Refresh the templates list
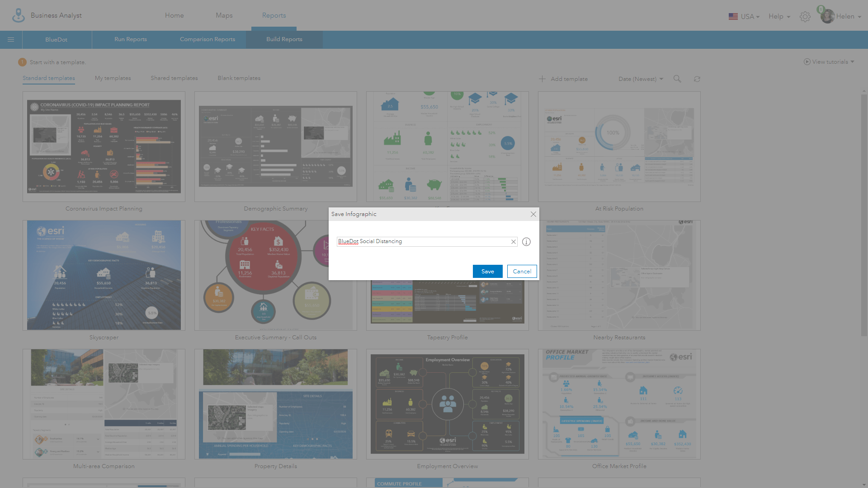Screen dimensions: 868x488 pos(697,79)
